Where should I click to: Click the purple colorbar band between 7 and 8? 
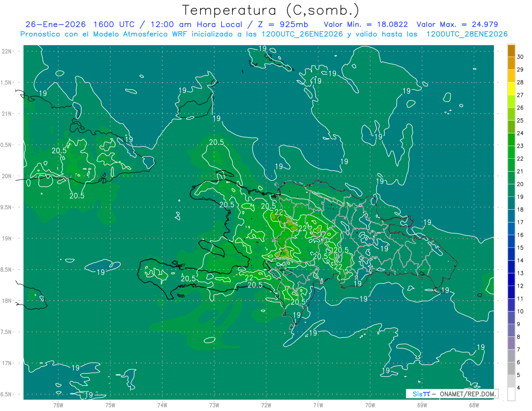coord(511,343)
